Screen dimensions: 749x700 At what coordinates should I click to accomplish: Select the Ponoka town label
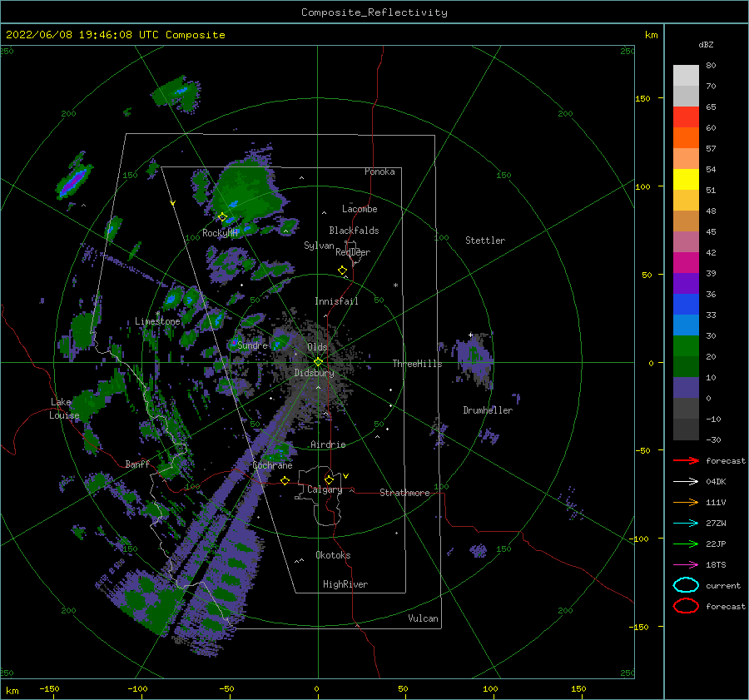click(379, 171)
